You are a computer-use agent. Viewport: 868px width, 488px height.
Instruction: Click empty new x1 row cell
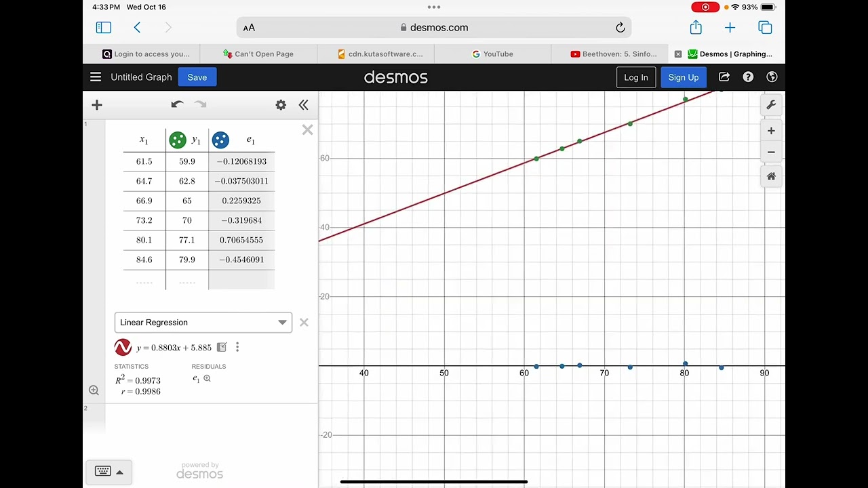coord(144,280)
